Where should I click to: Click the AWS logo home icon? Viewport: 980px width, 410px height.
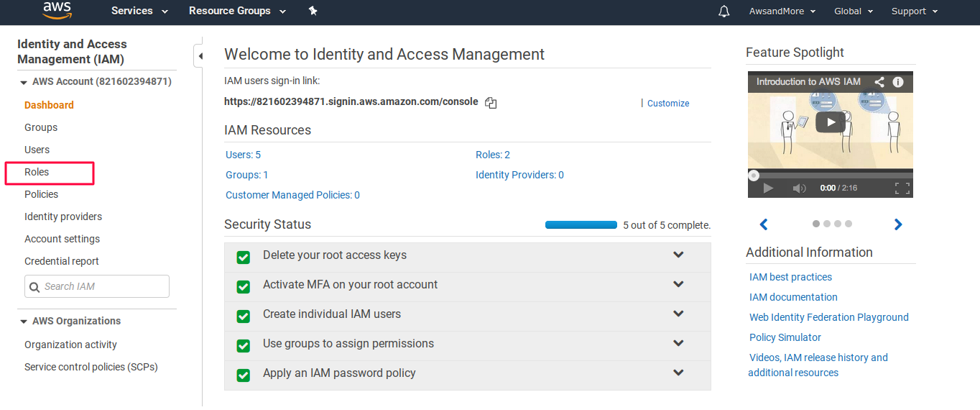coord(57,10)
